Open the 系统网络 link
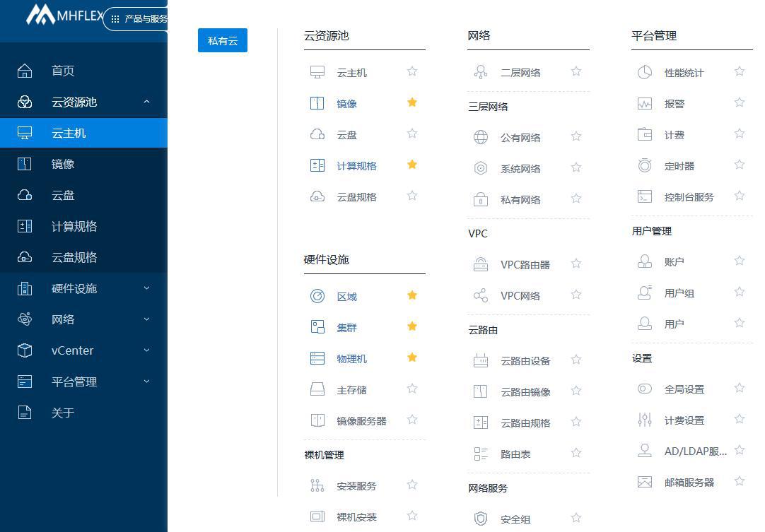Viewport: 765px width, 532px height. [x=520, y=169]
